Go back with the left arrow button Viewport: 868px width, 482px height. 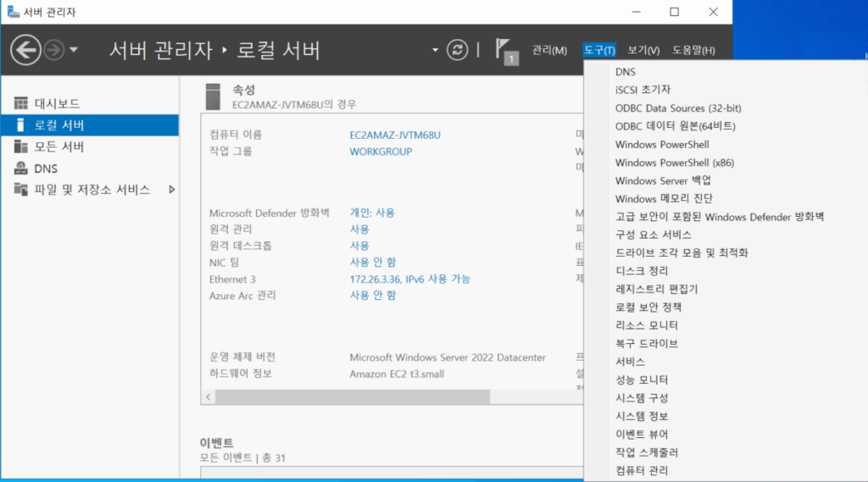point(25,50)
